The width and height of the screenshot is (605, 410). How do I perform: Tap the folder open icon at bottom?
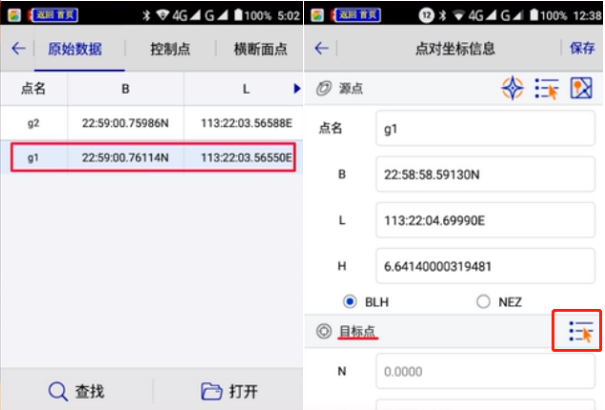[x=210, y=391]
